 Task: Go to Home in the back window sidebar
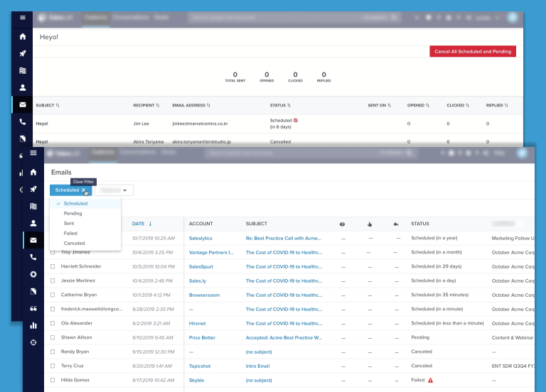(23, 36)
